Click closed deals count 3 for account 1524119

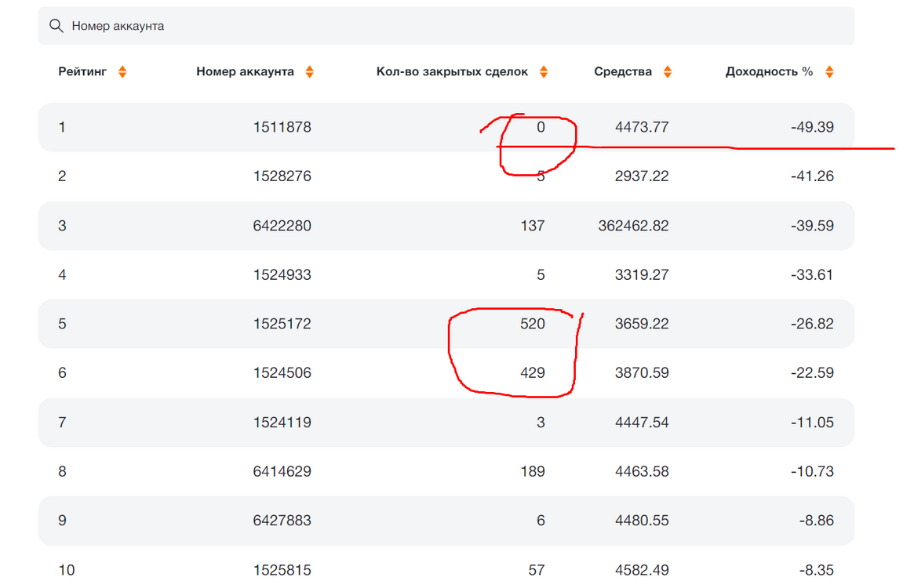[541, 422]
